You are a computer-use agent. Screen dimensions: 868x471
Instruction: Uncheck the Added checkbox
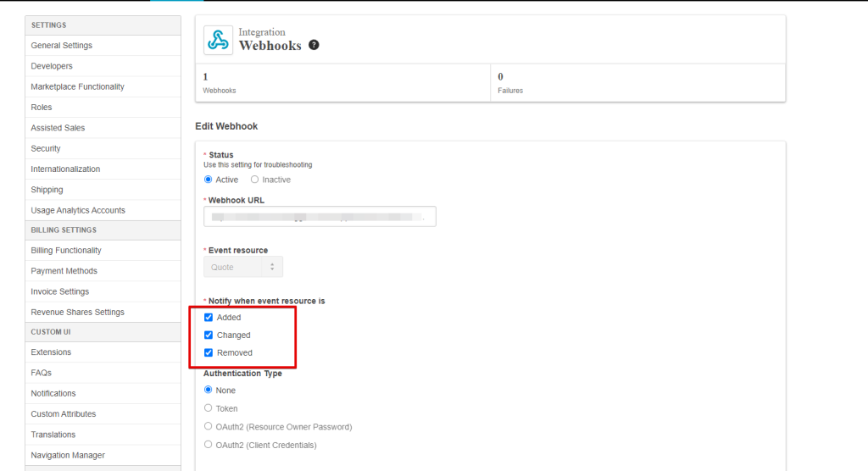pos(209,318)
